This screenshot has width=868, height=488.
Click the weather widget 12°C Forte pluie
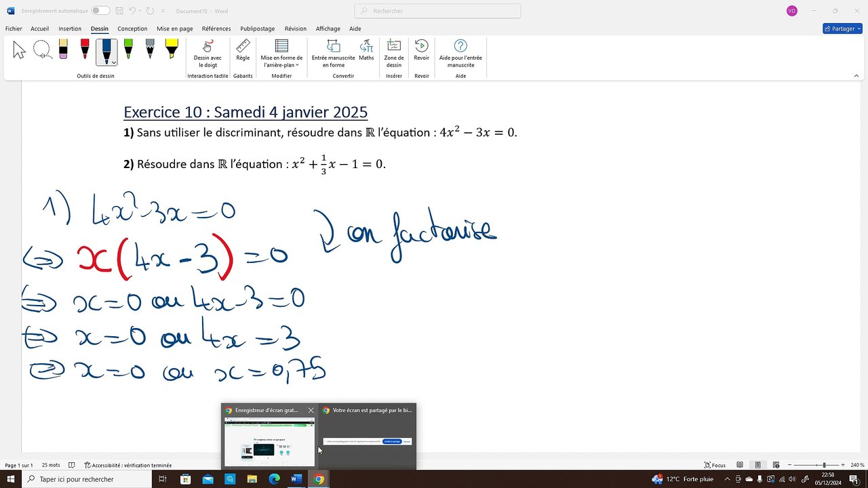pos(683,479)
